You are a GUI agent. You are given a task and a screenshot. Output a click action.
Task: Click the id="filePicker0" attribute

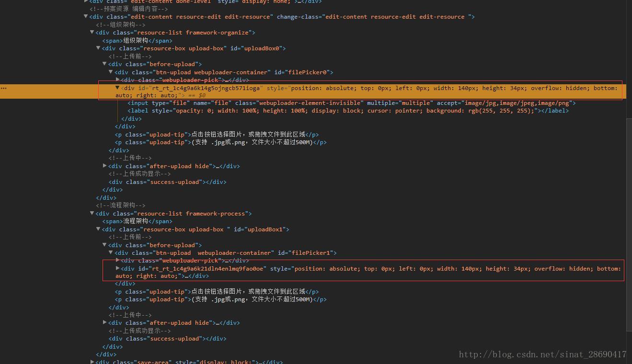[x=302, y=72]
